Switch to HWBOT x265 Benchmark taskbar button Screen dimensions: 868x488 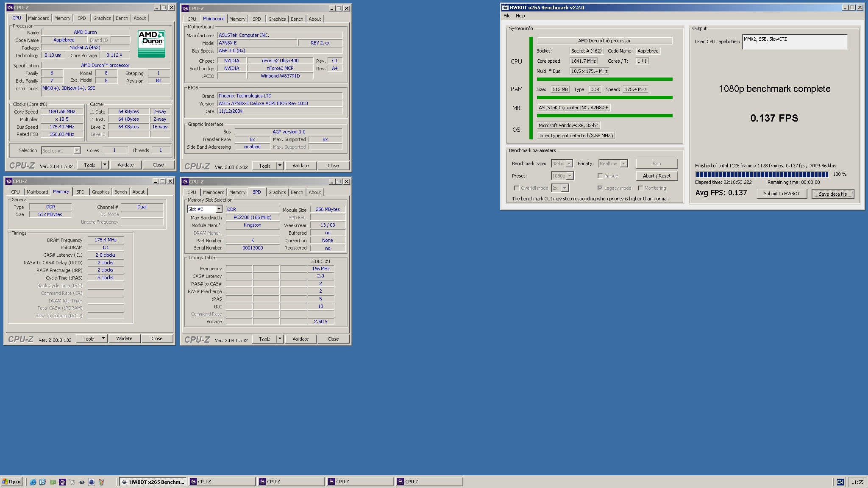click(x=153, y=482)
